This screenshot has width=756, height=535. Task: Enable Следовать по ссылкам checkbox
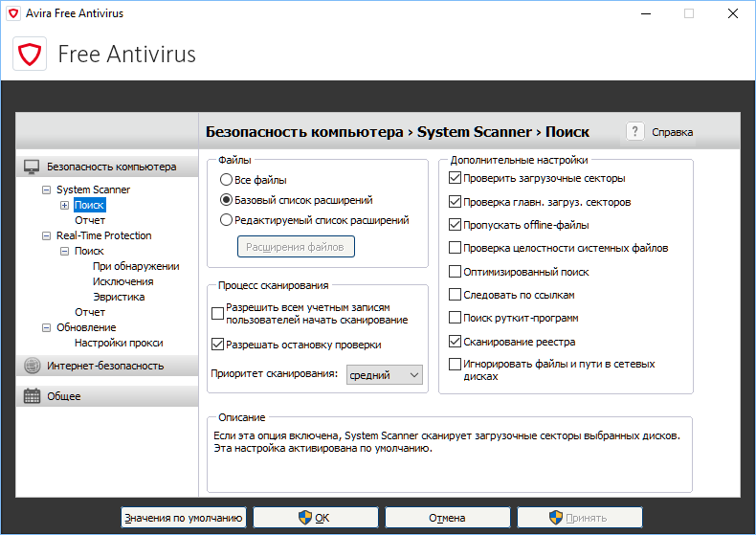pyautogui.click(x=455, y=295)
